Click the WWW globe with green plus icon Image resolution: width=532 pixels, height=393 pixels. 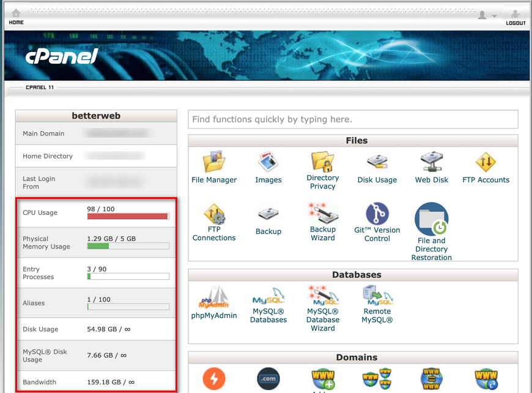(x=323, y=379)
